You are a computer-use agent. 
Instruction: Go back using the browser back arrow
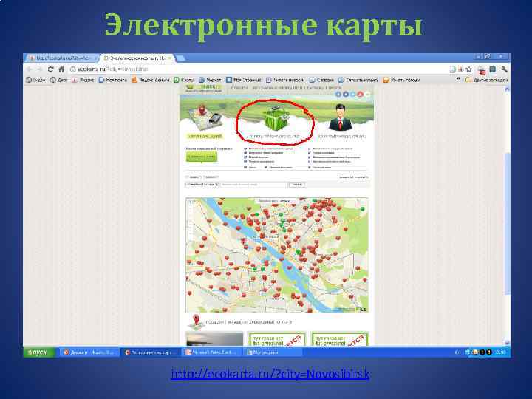pos(30,69)
